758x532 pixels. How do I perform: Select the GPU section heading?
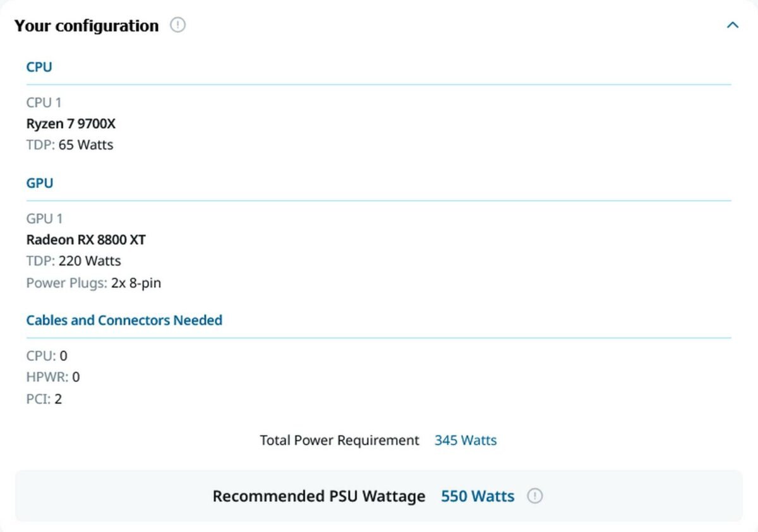40,183
